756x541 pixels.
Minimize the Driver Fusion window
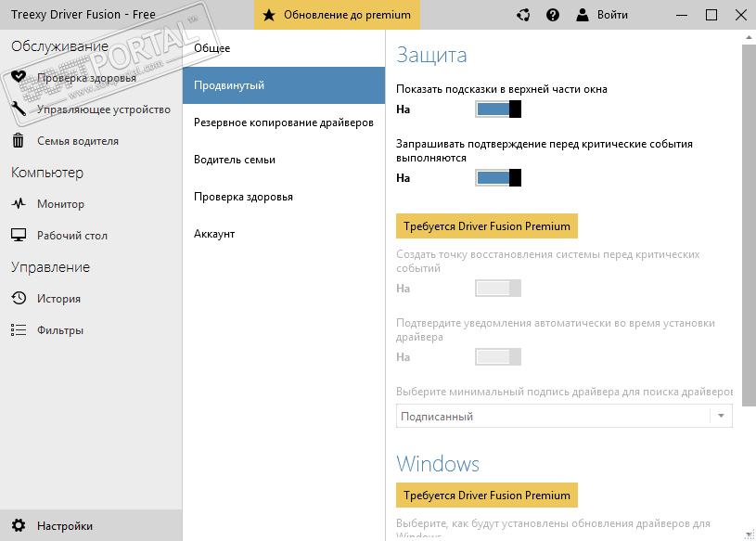tap(682, 15)
